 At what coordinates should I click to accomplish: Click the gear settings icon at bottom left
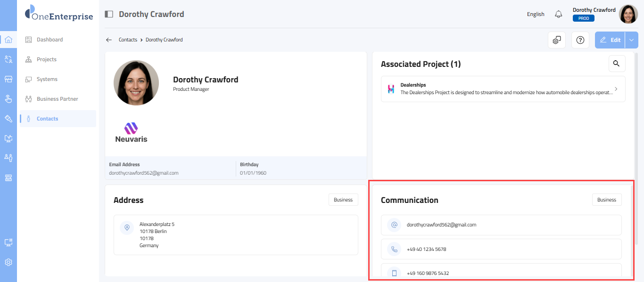(8, 262)
